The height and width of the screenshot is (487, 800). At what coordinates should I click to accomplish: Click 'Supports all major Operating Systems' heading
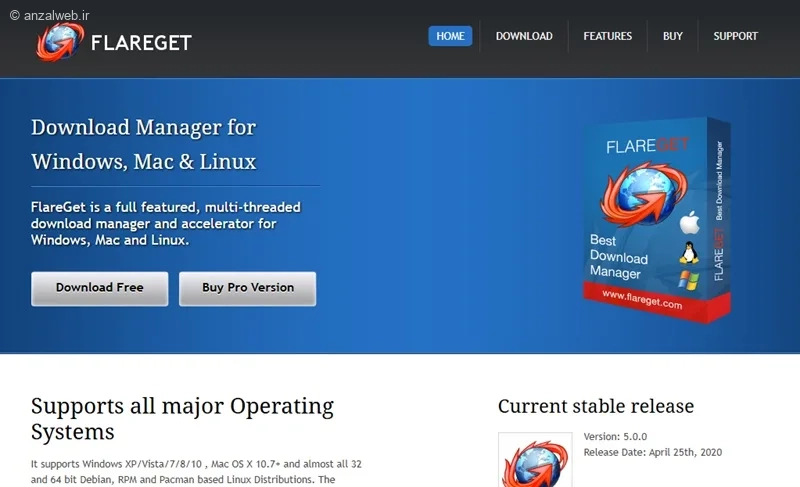coord(182,419)
